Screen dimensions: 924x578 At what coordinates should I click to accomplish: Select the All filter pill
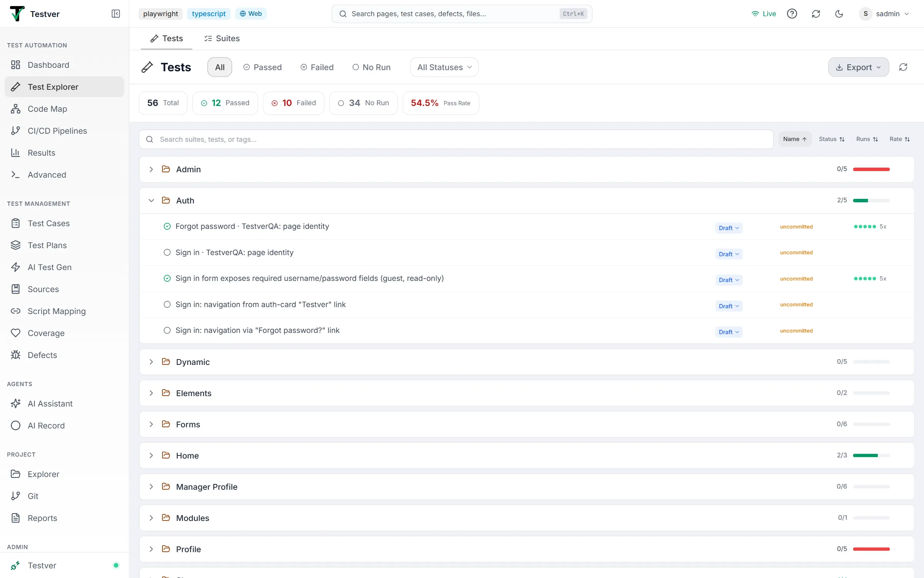[220, 67]
